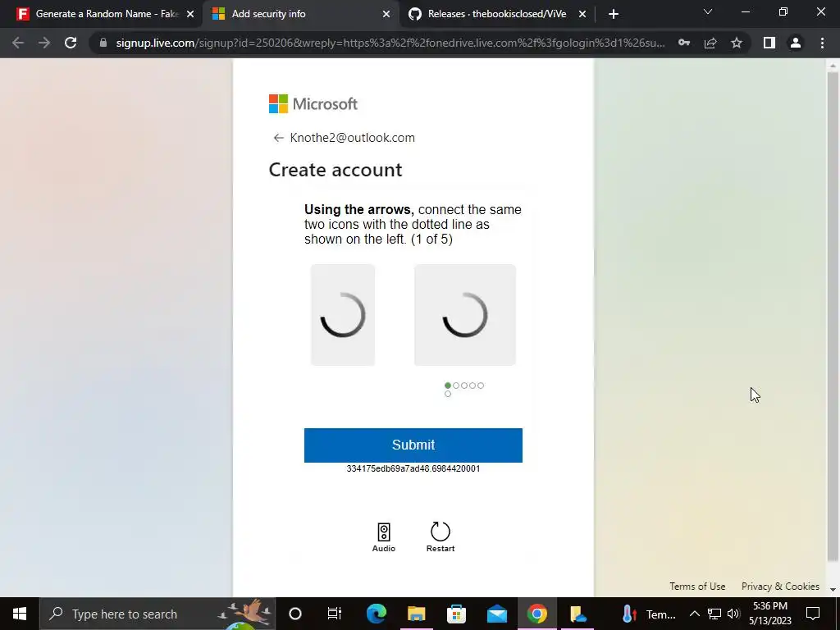This screenshot has height=630, width=840.
Task: Reload the current page
Action: 71,43
